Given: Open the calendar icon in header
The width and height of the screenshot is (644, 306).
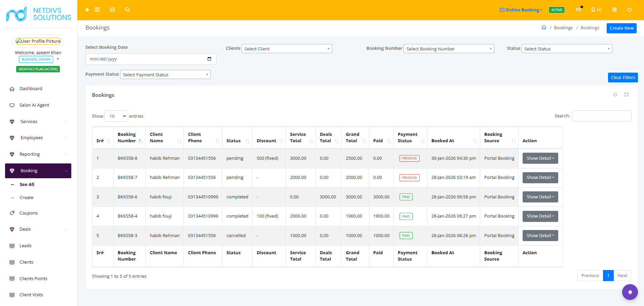Looking at the screenshot, I should click(x=112, y=10).
